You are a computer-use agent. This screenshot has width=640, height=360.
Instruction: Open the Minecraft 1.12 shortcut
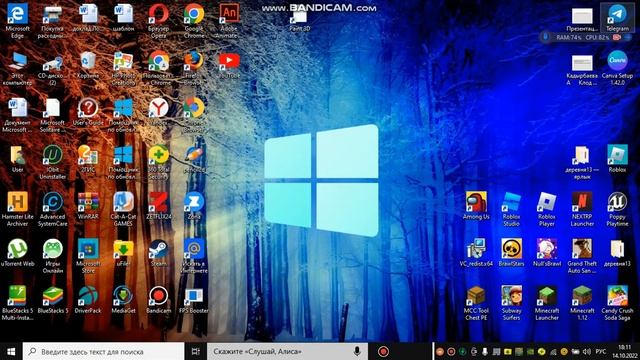tap(582, 296)
